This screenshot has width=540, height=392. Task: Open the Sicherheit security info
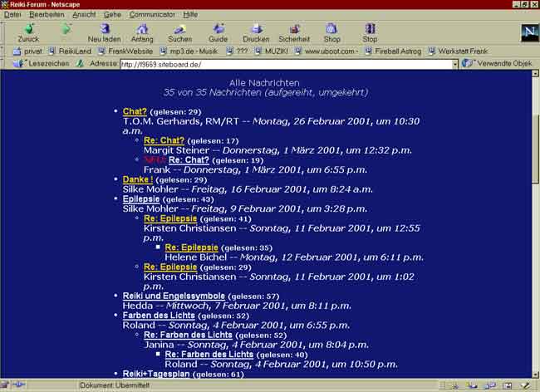click(x=294, y=33)
